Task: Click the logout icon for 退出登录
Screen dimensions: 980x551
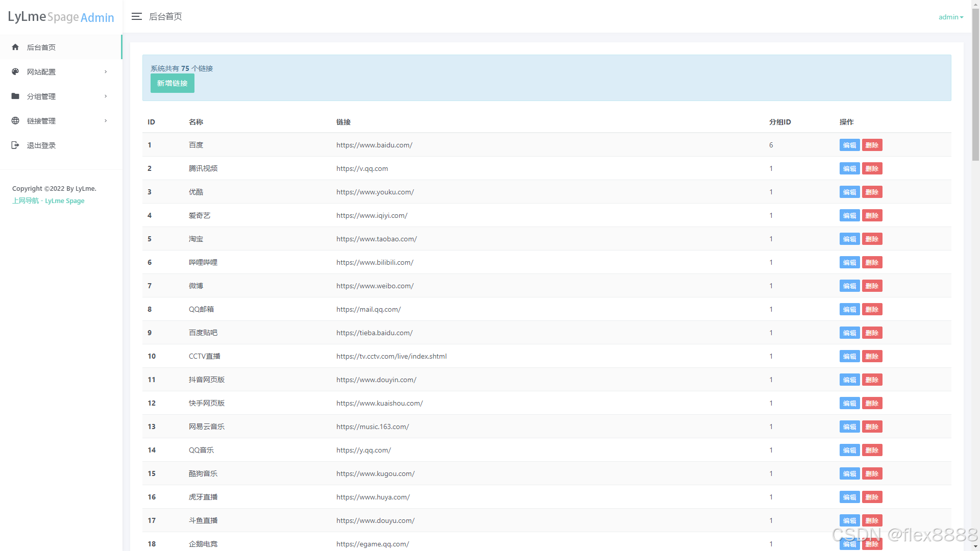Action: point(15,145)
